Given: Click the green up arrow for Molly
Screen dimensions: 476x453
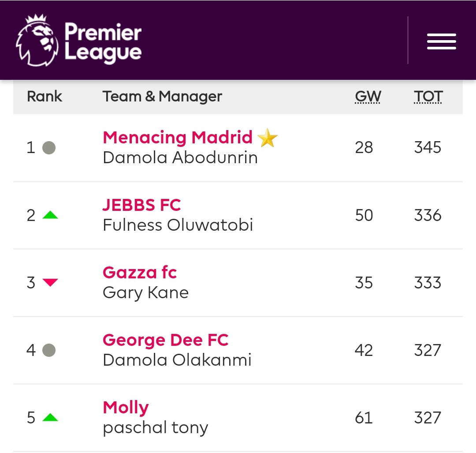Looking at the screenshot, I should 50,417.
